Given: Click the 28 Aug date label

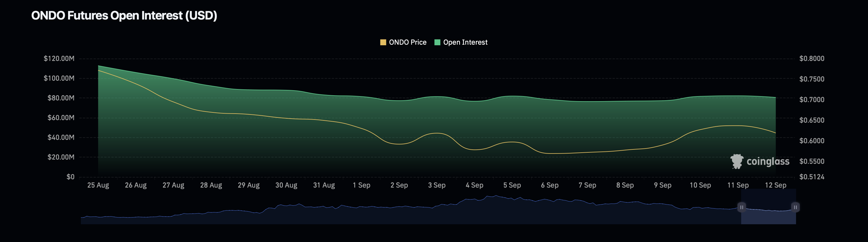Looking at the screenshot, I should click(211, 185).
